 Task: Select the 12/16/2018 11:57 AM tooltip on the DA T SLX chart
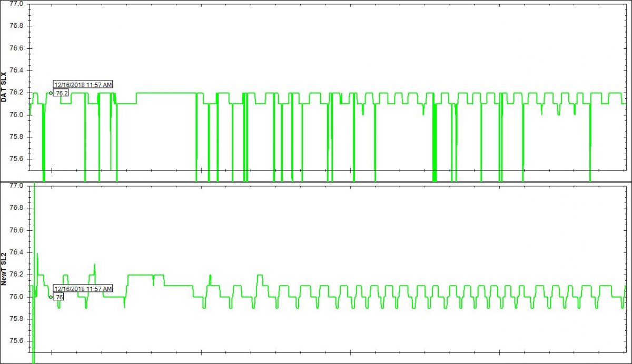pos(83,85)
